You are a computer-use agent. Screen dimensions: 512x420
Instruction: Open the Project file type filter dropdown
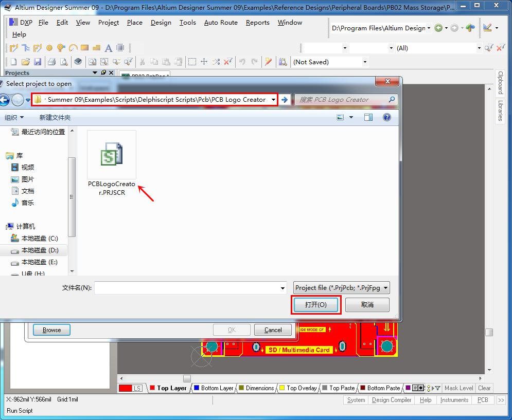tap(342, 288)
